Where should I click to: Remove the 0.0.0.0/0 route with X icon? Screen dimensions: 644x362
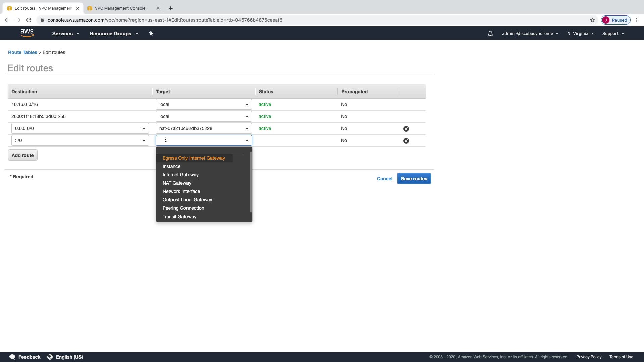tap(406, 129)
